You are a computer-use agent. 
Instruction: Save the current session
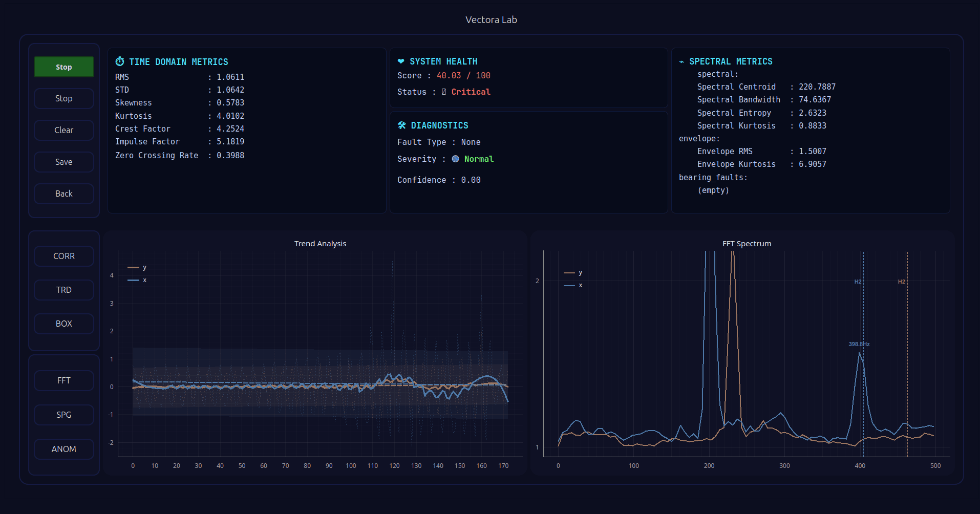point(64,162)
